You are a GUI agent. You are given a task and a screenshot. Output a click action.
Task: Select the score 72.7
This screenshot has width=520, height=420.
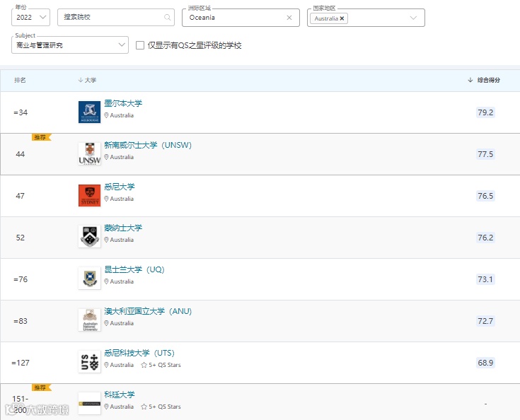485,321
